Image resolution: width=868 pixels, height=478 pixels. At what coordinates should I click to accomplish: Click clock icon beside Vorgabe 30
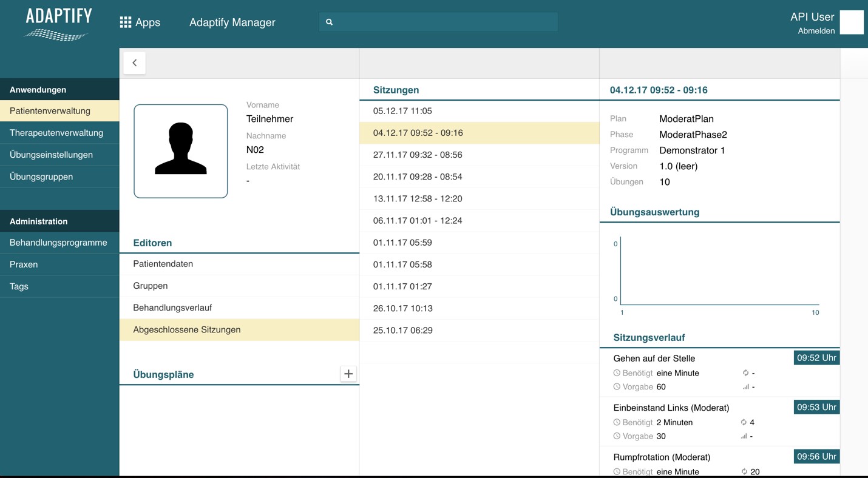point(617,436)
